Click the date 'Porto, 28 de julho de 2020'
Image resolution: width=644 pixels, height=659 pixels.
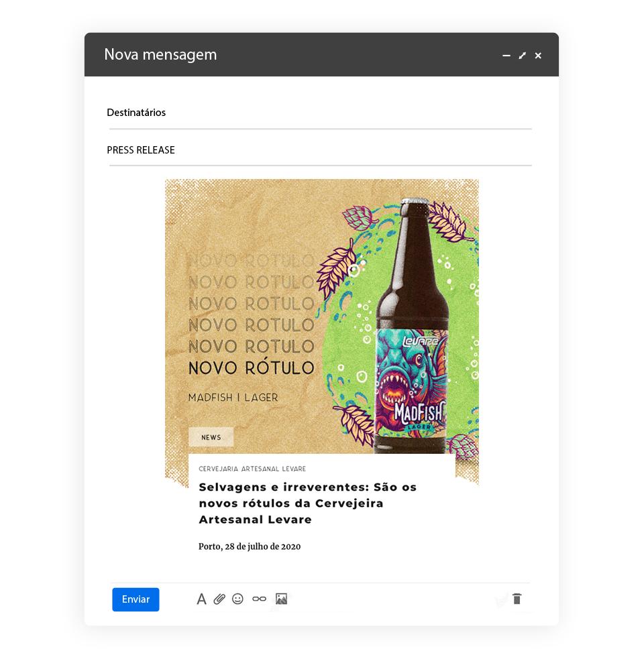click(250, 546)
